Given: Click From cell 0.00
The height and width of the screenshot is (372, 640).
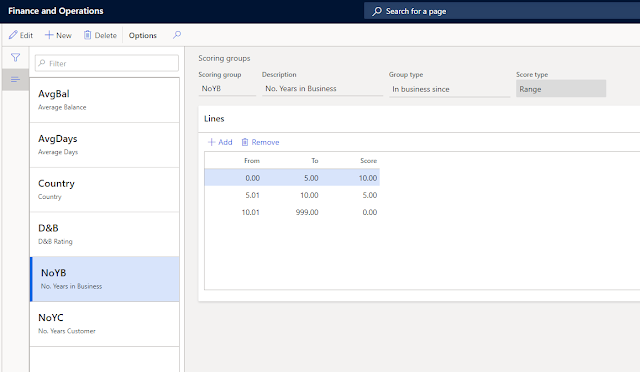Looking at the screenshot, I should pos(252,178).
